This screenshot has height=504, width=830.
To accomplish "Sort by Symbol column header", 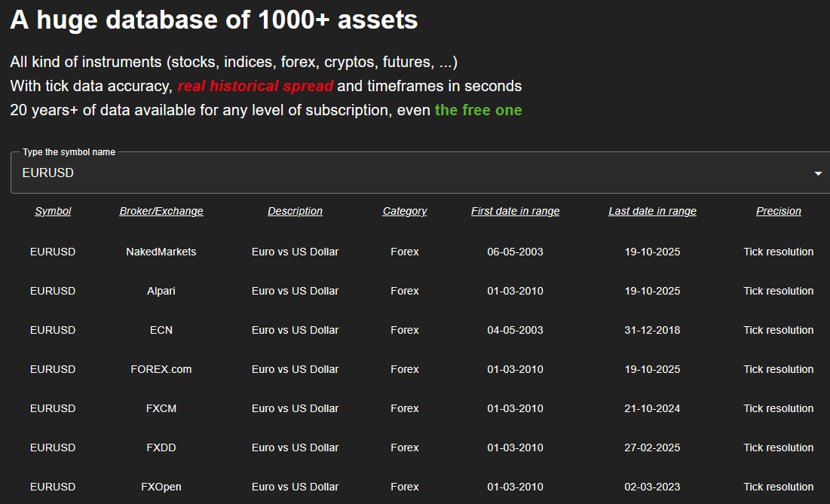I will pyautogui.click(x=53, y=211).
